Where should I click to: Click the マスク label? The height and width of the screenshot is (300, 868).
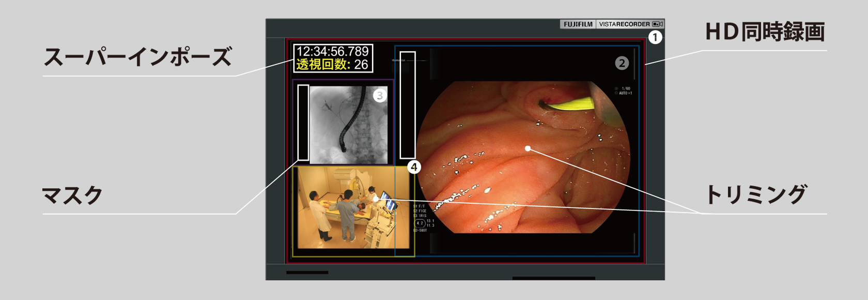(x=72, y=196)
